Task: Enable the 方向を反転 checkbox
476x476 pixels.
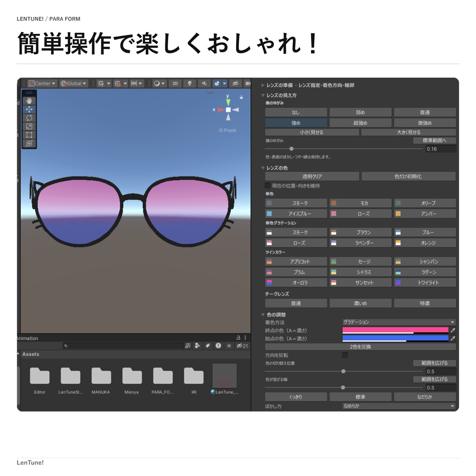Action: tap(345, 355)
